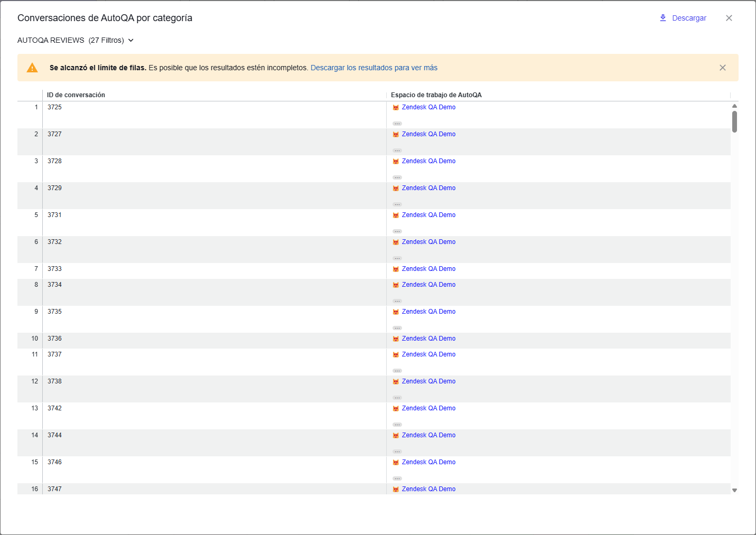
Task: Open link to download results to see more
Action: 374,68
